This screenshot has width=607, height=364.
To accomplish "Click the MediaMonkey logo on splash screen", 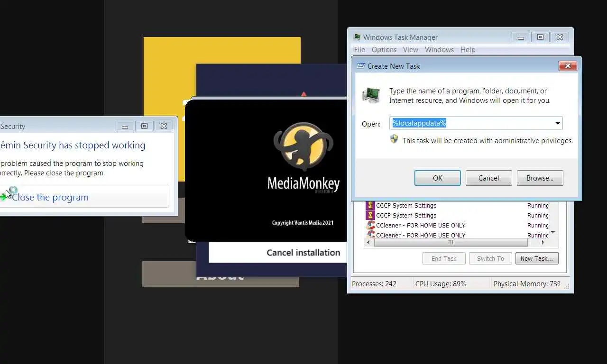I will tap(303, 146).
